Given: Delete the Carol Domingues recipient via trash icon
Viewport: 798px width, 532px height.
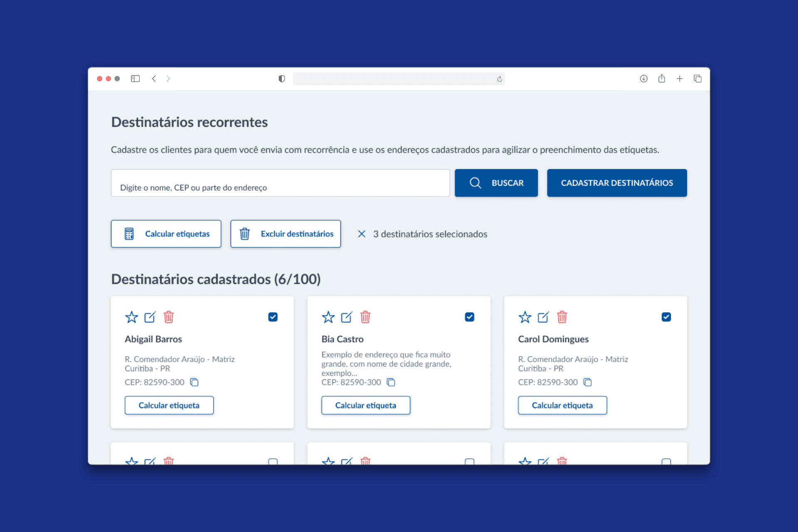Looking at the screenshot, I should (x=562, y=317).
